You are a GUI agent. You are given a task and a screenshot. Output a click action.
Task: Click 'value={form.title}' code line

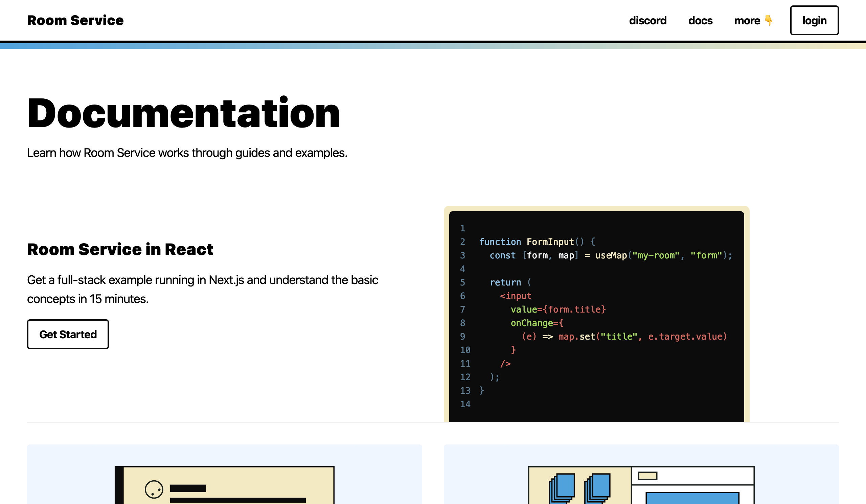coord(558,310)
